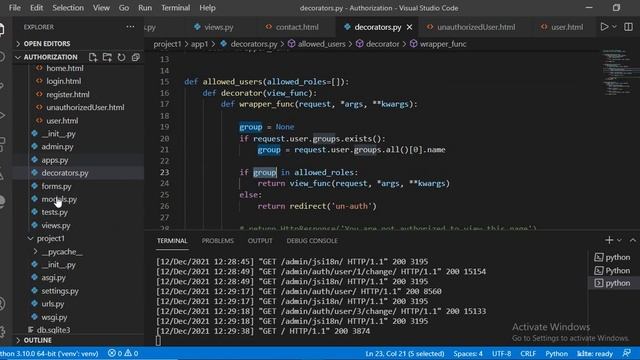Create a new file in Authorization explorer
Screen dimensions: 640x360
tap(93, 57)
